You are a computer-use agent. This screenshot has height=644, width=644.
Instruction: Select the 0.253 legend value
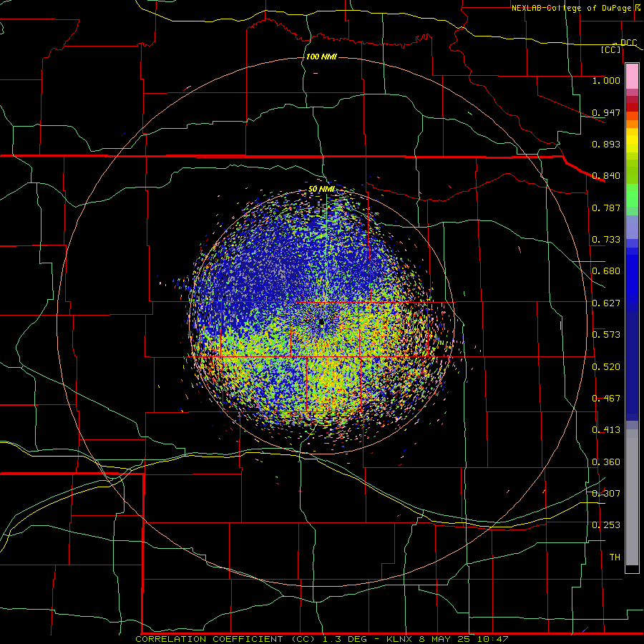(606, 525)
